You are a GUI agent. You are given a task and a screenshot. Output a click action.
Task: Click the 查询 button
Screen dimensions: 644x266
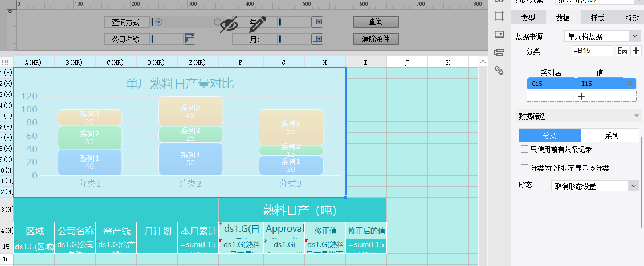(x=376, y=22)
